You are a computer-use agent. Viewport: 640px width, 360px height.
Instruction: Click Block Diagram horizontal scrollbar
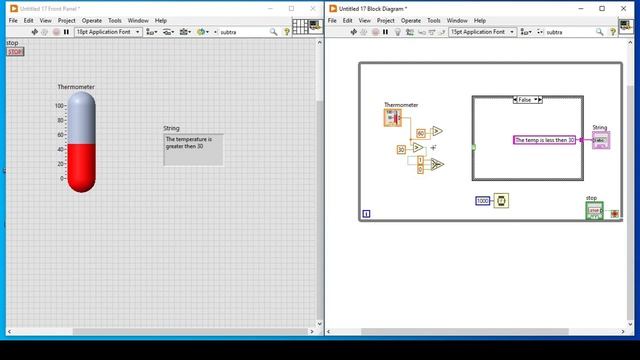(x=464, y=332)
